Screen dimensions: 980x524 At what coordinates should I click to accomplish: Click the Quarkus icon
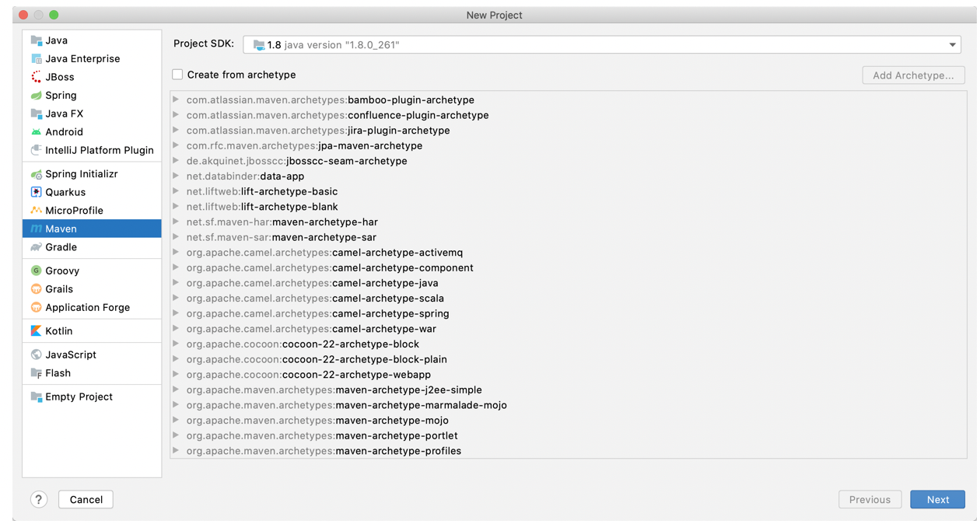point(36,192)
